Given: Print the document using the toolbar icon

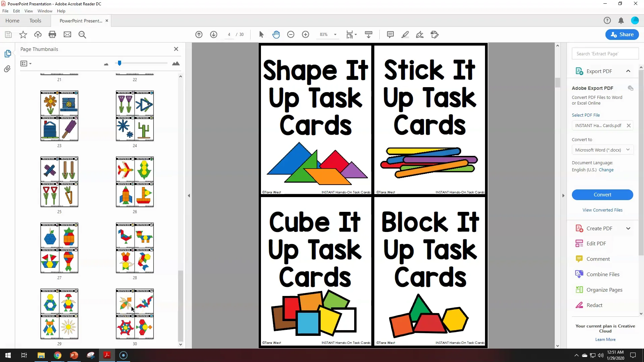Looking at the screenshot, I should click(x=52, y=35).
